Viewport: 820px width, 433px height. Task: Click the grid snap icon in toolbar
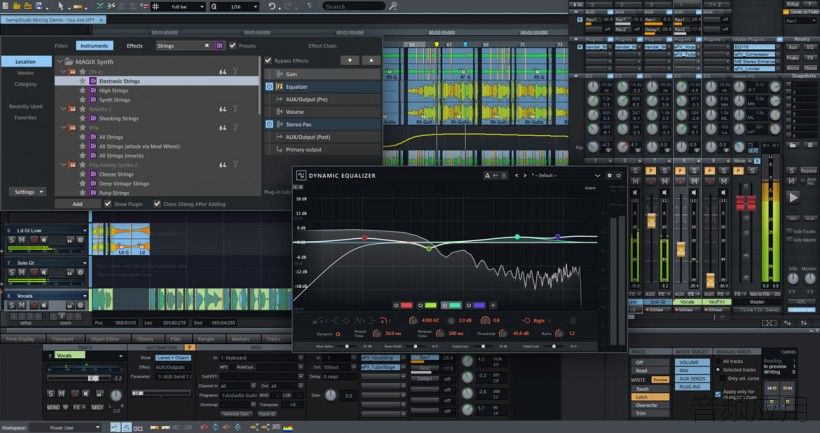coord(155,6)
